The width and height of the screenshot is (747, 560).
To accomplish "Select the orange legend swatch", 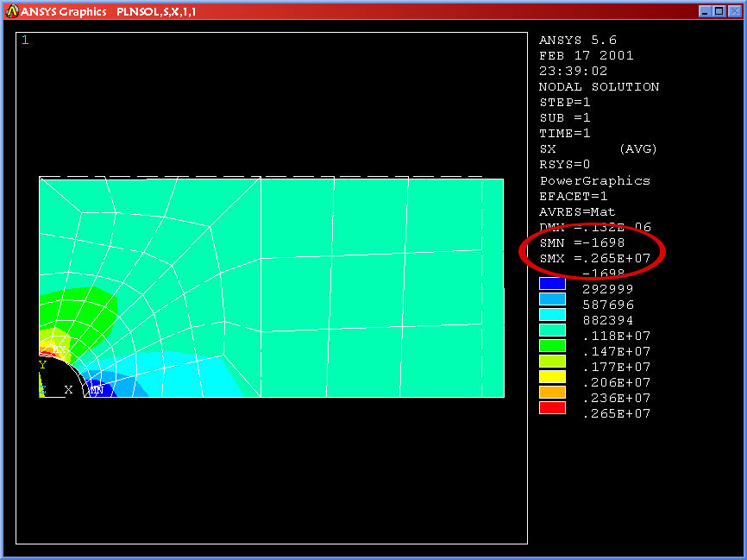I will click(552, 392).
